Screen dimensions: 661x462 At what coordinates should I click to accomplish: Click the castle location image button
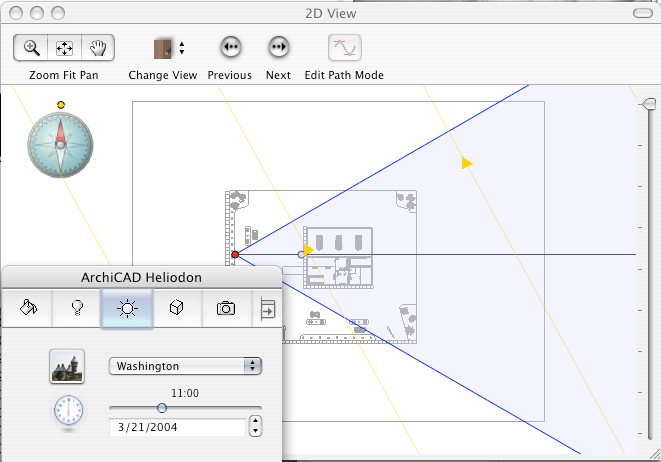point(67,366)
